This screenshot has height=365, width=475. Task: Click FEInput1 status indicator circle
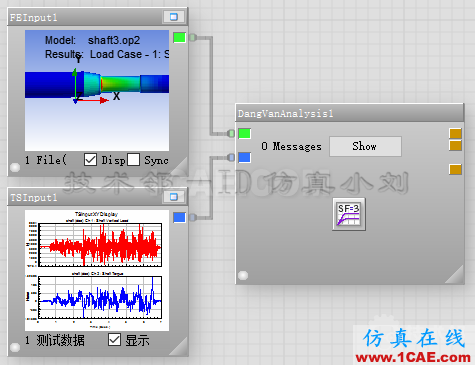[15, 167]
